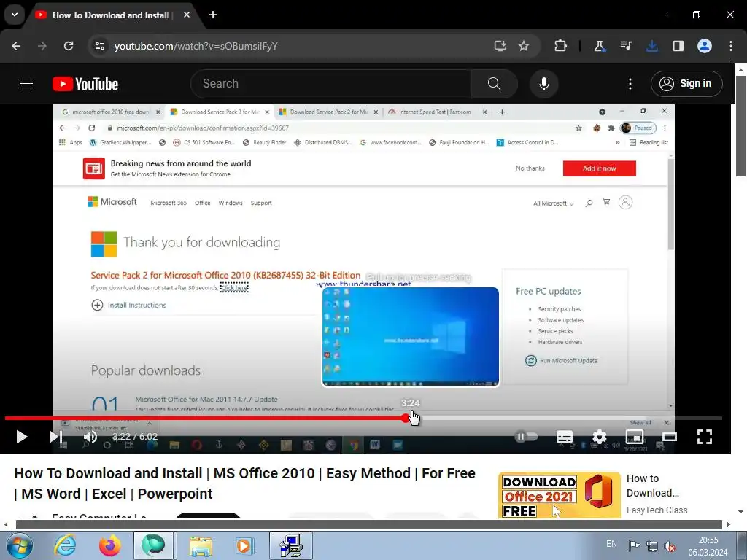
Task: View site information icon
Action: click(x=100, y=46)
